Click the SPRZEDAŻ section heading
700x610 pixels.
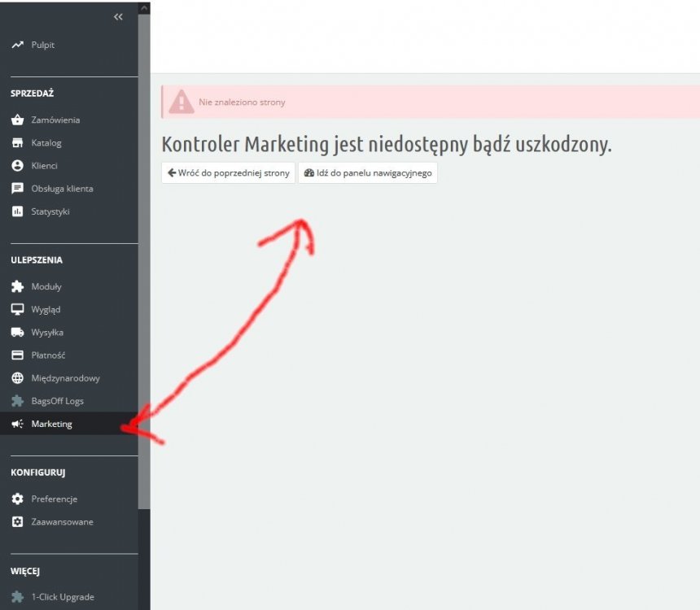click(x=32, y=94)
